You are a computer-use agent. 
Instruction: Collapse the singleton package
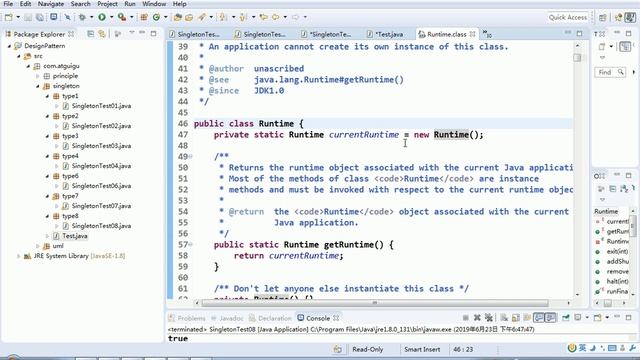point(38,86)
